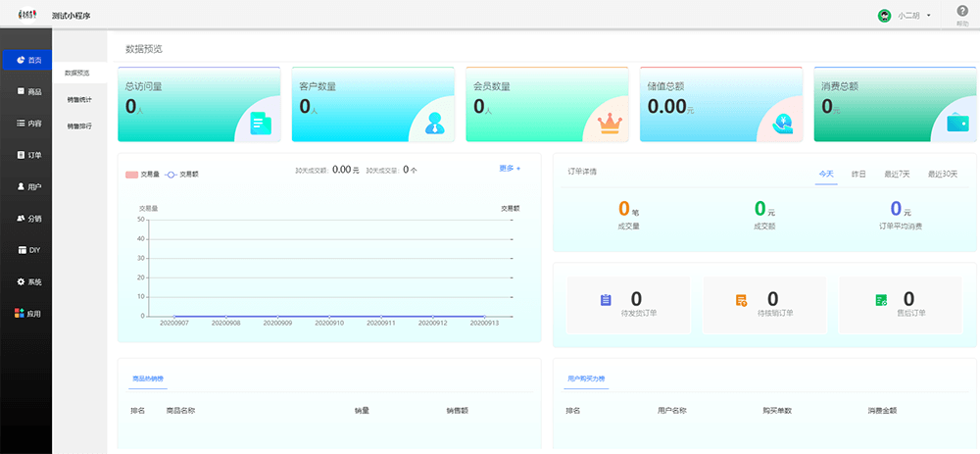
Task: Open the 分销 distribution sidebar item
Action: tap(28, 218)
